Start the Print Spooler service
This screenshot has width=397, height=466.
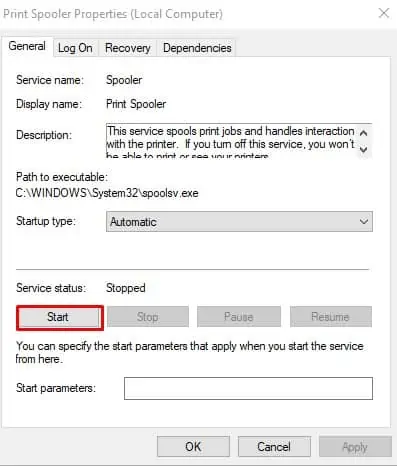pos(58,317)
